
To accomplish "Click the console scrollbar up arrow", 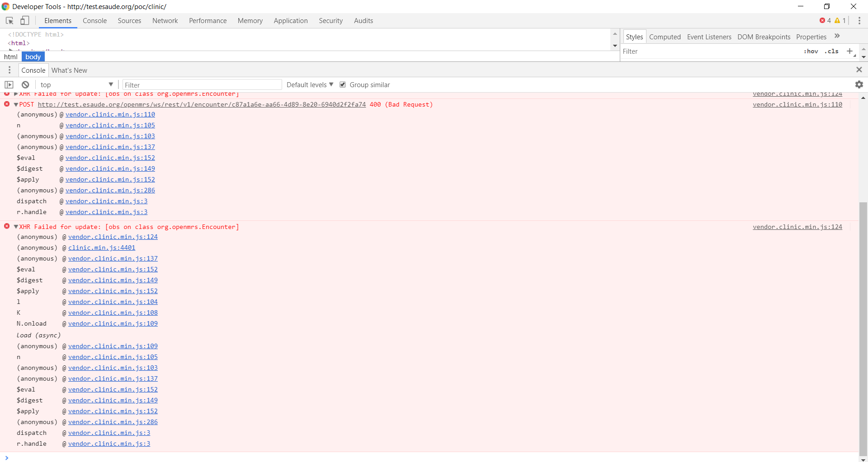I will [863, 98].
